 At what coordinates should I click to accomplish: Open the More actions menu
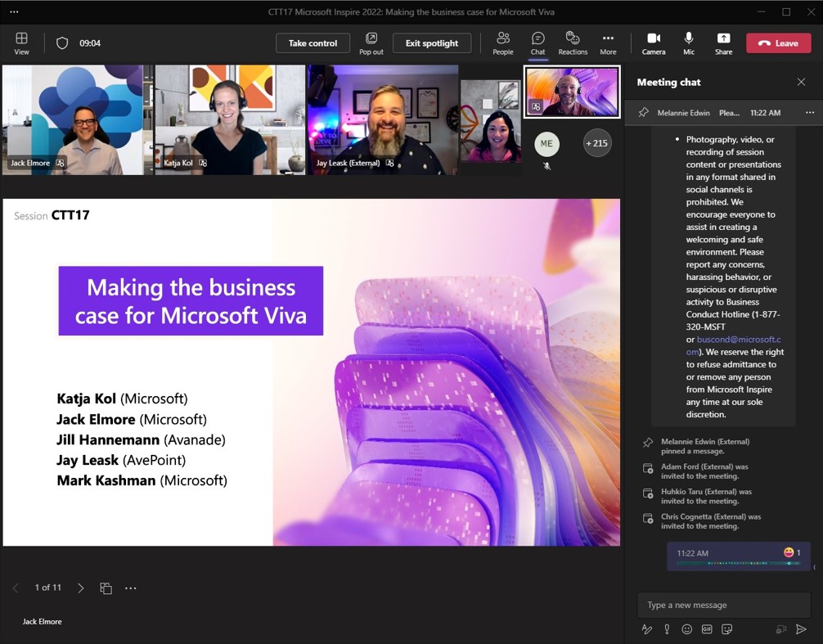[x=609, y=43]
